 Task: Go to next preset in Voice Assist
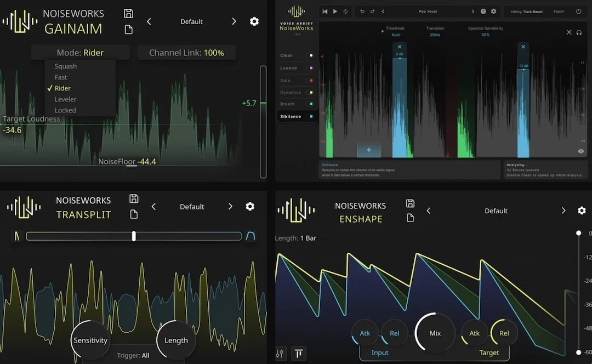(473, 12)
